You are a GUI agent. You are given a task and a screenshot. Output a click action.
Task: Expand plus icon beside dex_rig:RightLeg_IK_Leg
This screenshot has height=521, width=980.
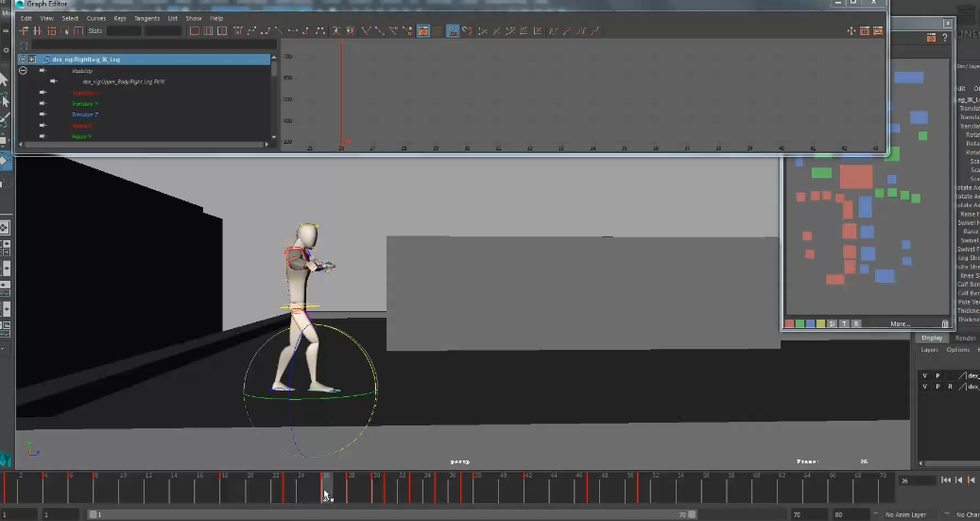[x=32, y=60]
